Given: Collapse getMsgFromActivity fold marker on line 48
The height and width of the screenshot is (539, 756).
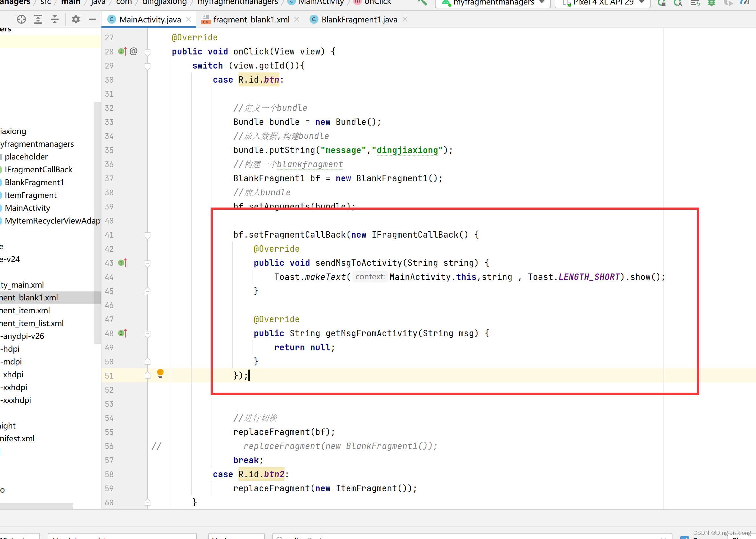Looking at the screenshot, I should [148, 334].
